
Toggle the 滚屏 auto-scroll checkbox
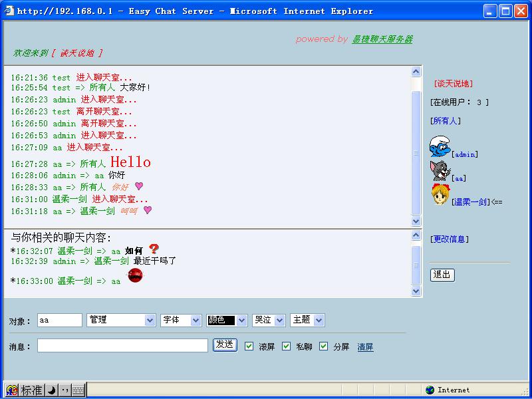point(249,346)
